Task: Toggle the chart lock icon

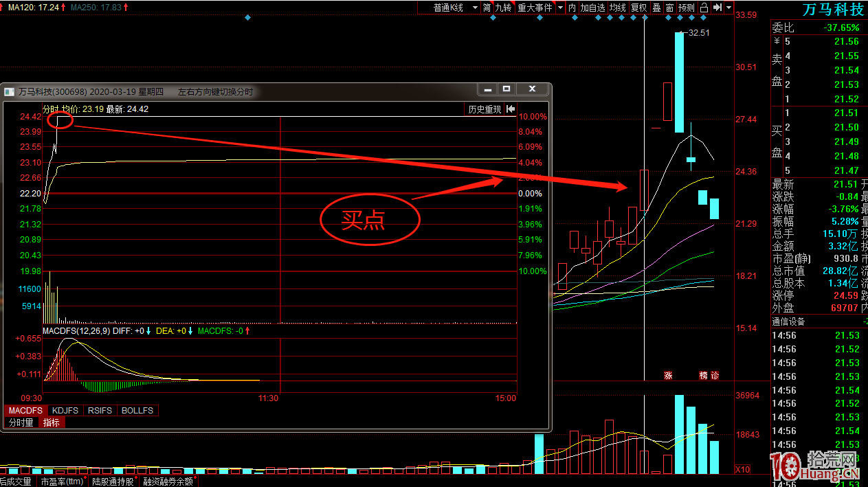Action: click(x=704, y=8)
